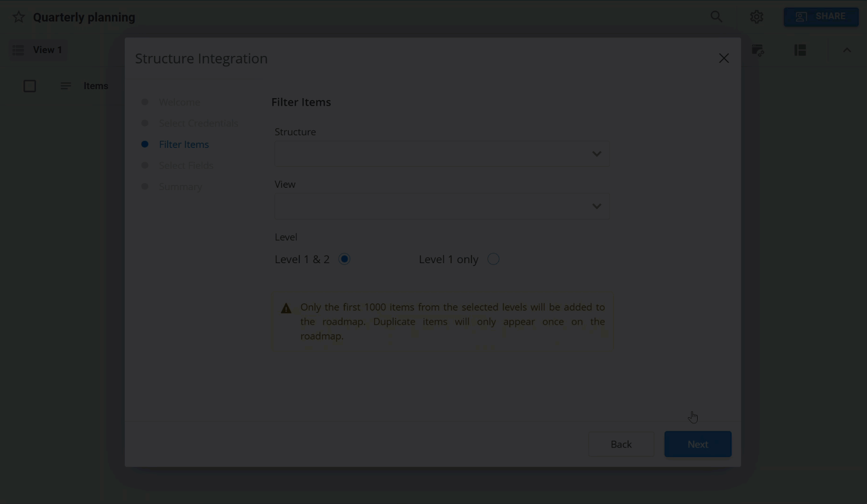Screen dimensions: 867x504
Task: Select Level 1 only radio button
Action: click(493, 259)
